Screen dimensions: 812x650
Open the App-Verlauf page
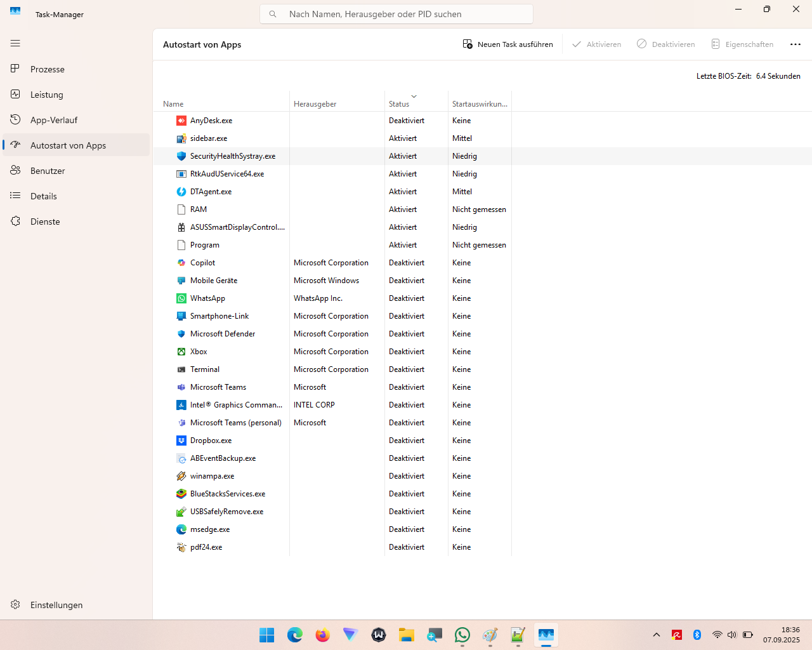[76, 120]
